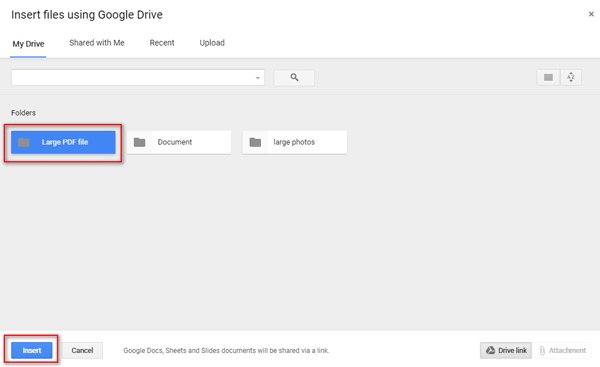Open the My Drive tab
Screen dimensions: 600x367
(28, 44)
